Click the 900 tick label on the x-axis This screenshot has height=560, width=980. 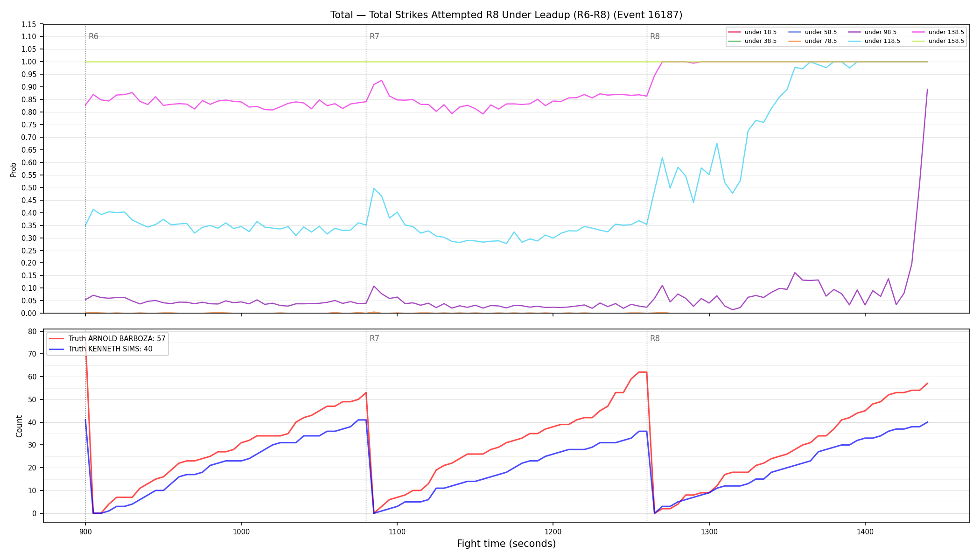(85, 531)
